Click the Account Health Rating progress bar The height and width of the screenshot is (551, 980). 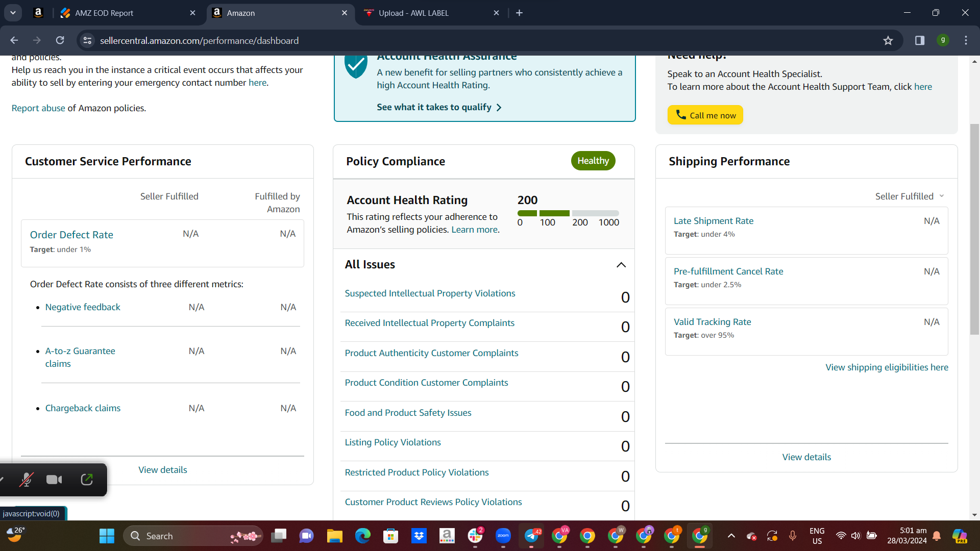pyautogui.click(x=568, y=213)
